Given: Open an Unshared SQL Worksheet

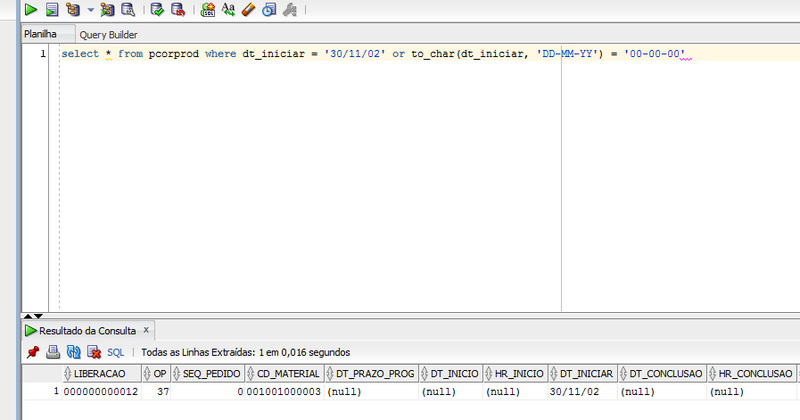Looking at the screenshot, I should (x=208, y=10).
